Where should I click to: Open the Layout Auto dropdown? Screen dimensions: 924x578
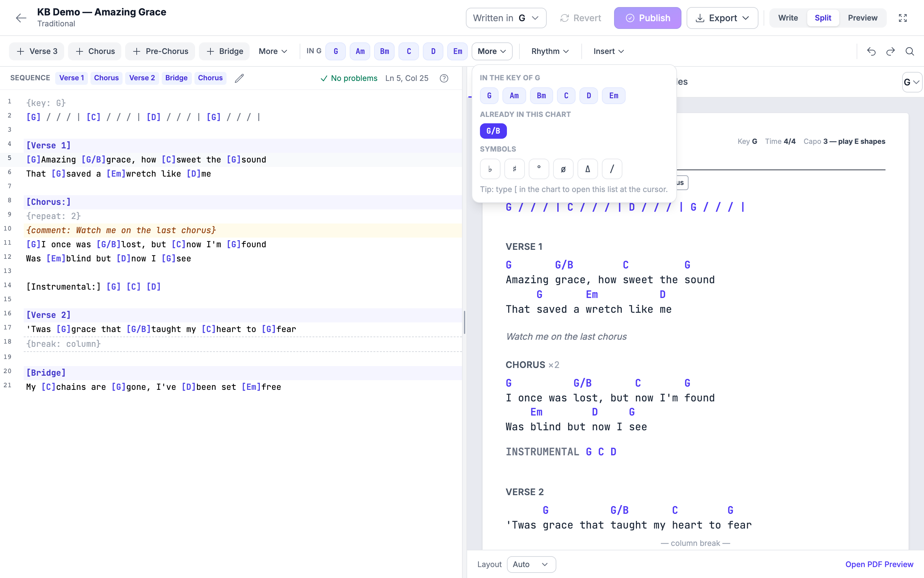click(x=531, y=564)
